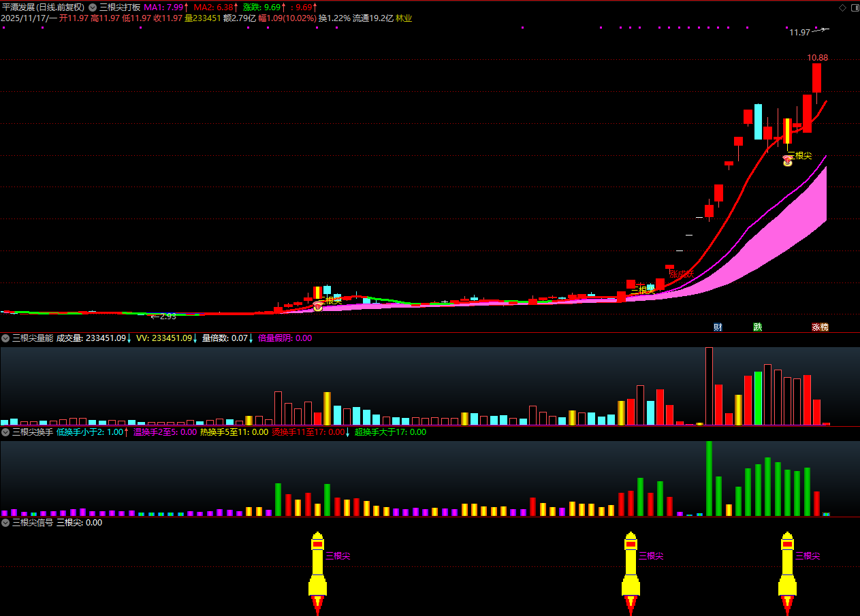This screenshot has height=616, width=860.
Task: Click the 10.88 price label candle
Action: pyautogui.click(x=816, y=78)
